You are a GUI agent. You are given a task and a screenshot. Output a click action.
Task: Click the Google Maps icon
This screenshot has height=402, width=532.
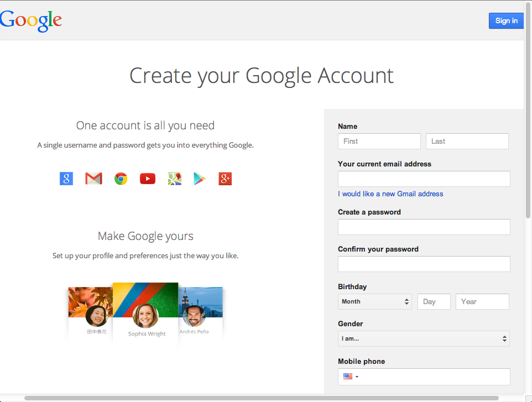tap(175, 179)
